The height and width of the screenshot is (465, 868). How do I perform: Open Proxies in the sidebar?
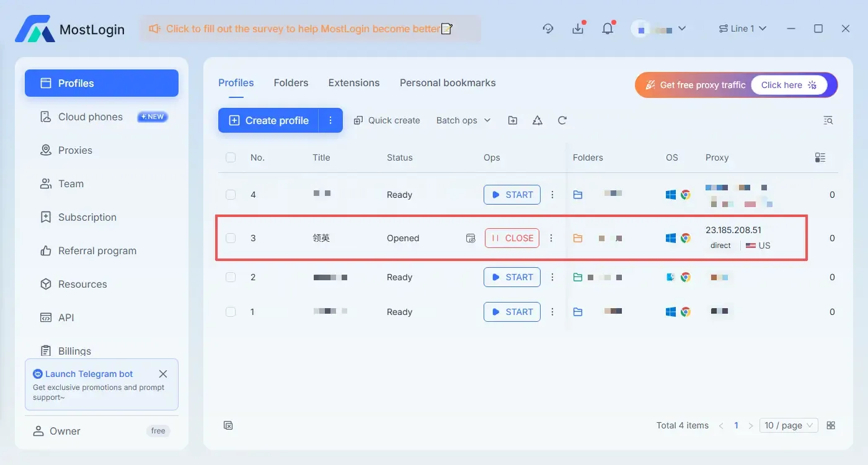(73, 150)
